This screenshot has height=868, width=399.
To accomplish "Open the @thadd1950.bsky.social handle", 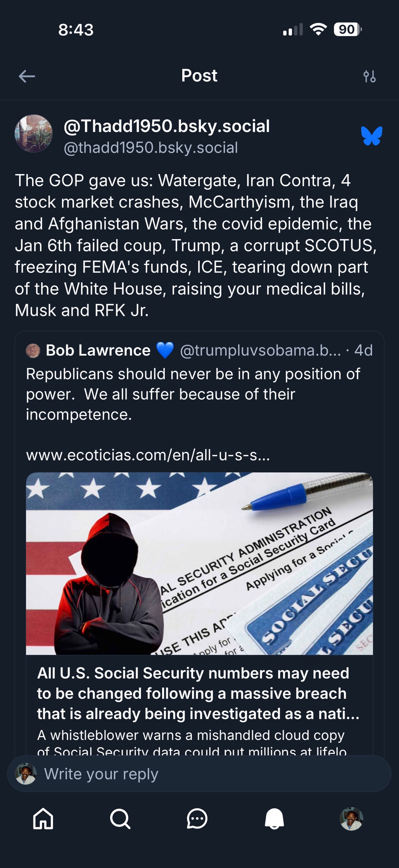I will (x=150, y=148).
